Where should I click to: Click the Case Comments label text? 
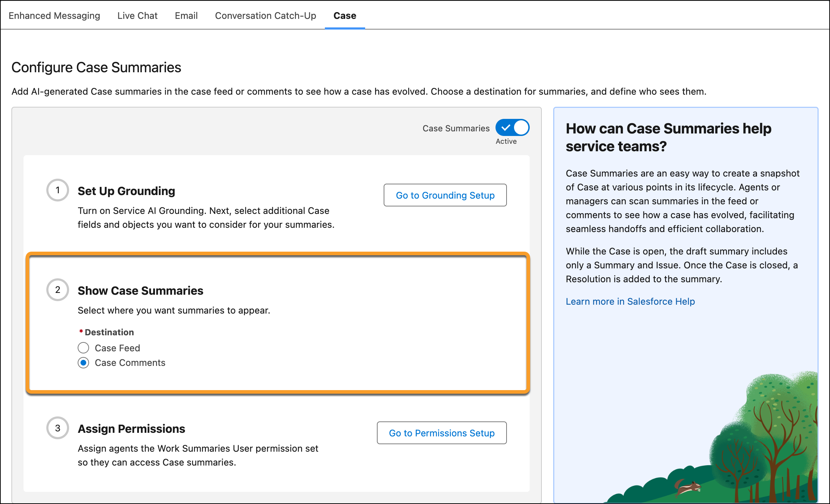click(x=130, y=363)
